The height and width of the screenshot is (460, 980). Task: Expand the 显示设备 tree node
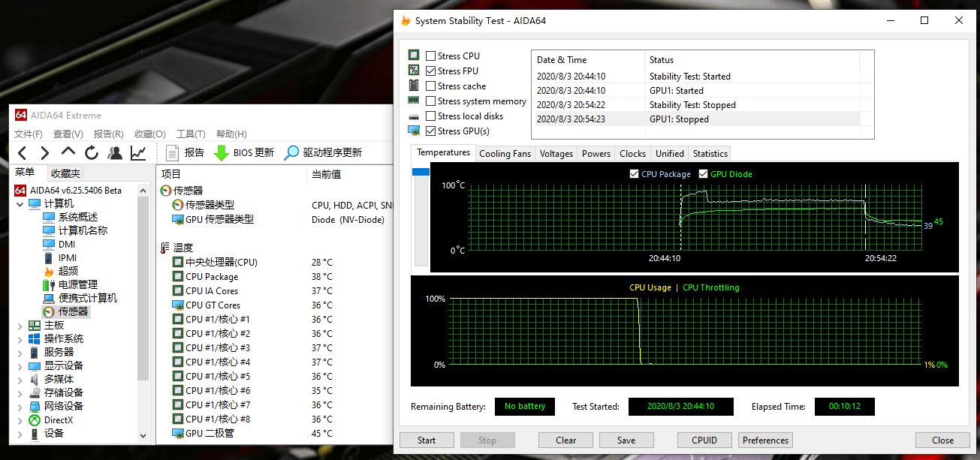20,365
